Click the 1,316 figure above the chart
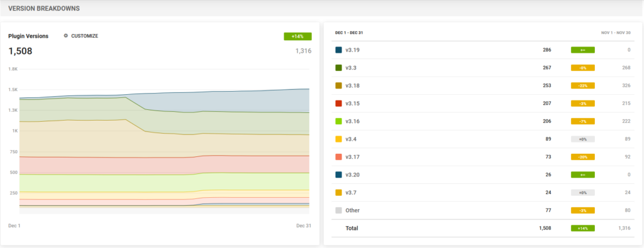The image size is (644, 248). 304,51
